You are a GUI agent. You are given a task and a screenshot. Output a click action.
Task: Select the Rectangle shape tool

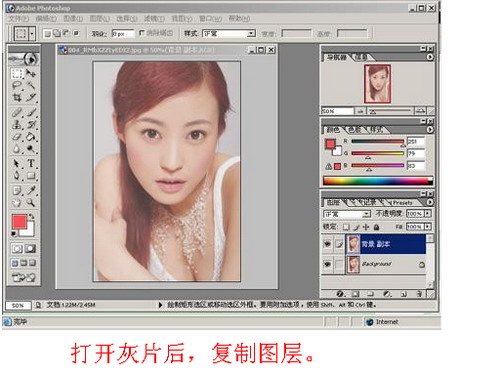click(31, 176)
